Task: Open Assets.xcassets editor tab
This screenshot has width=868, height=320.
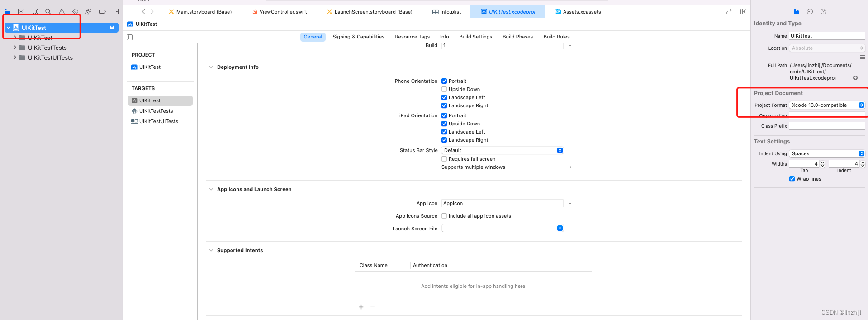Action: pos(578,12)
